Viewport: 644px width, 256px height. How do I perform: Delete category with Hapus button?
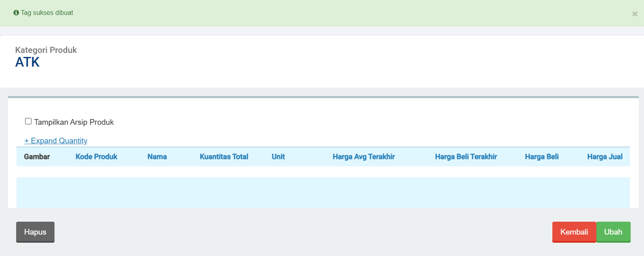pos(35,232)
